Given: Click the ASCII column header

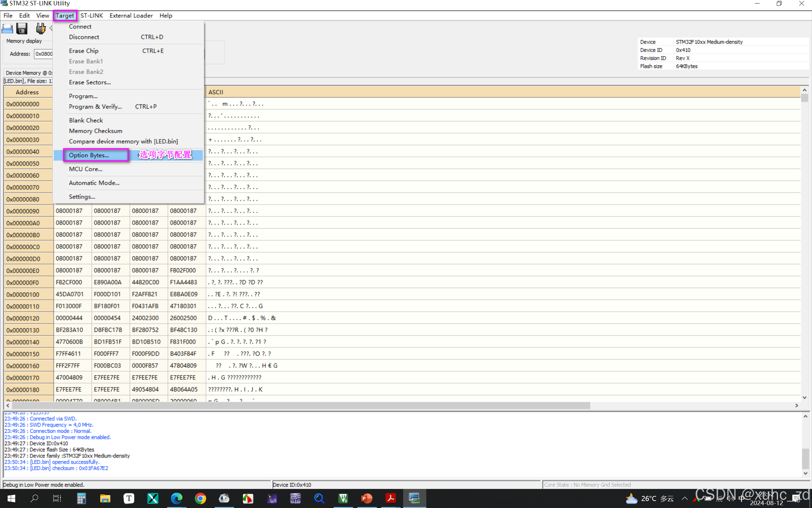Looking at the screenshot, I should [x=503, y=92].
